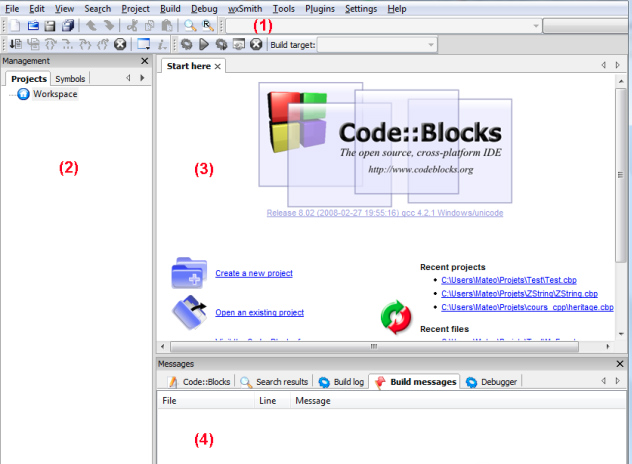The width and height of the screenshot is (632, 464).
Task: Open the File menu
Action: [12, 8]
